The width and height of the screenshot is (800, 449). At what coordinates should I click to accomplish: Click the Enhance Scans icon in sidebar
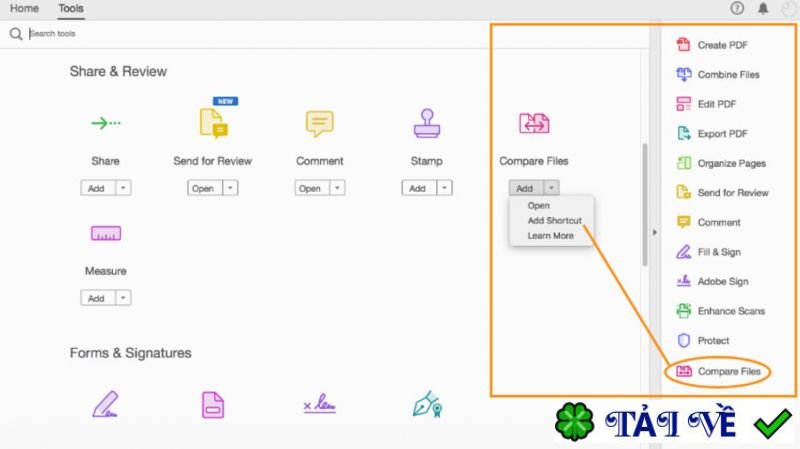tap(684, 311)
